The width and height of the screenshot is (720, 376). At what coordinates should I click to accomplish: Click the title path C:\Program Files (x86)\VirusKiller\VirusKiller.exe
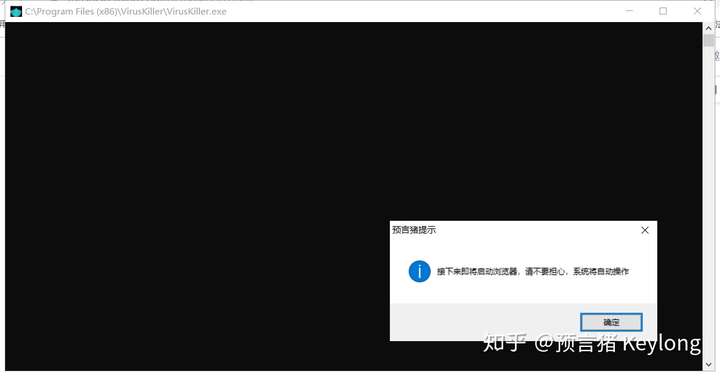coord(126,11)
